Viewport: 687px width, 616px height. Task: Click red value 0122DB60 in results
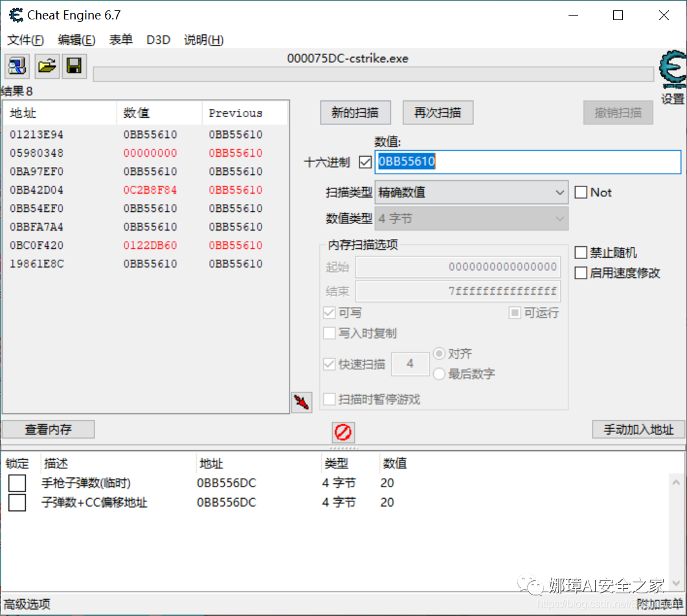point(150,245)
